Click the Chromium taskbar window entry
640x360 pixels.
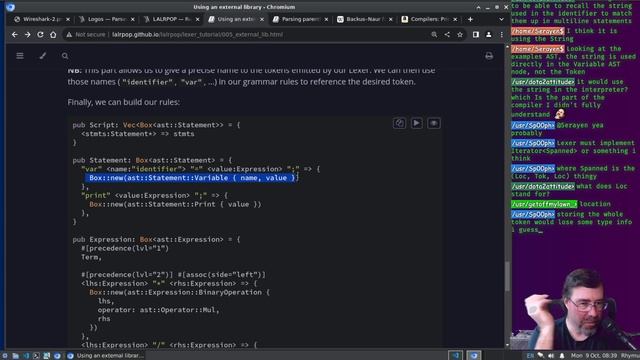(x=105, y=356)
